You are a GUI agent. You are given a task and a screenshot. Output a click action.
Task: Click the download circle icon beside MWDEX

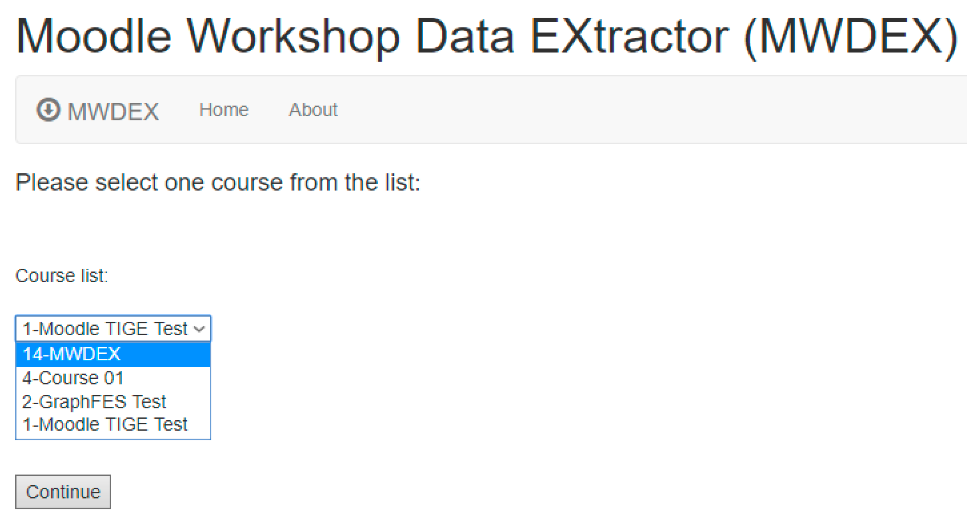pyautogui.click(x=48, y=110)
